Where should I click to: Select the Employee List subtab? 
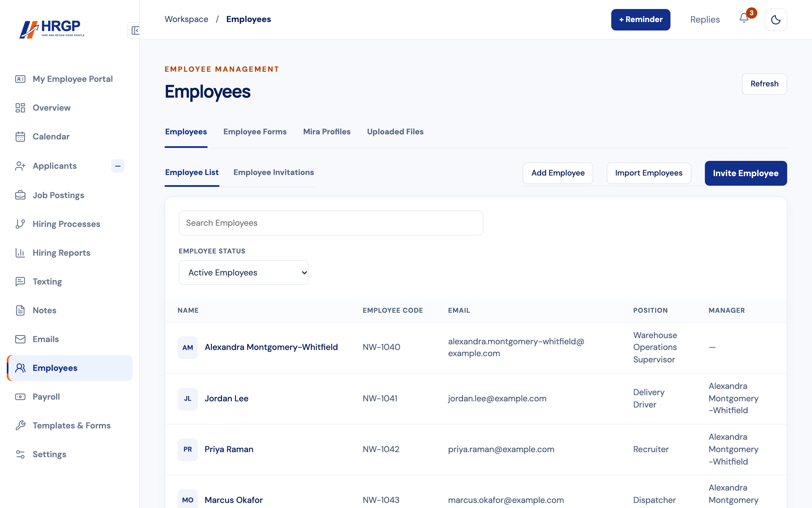(192, 172)
